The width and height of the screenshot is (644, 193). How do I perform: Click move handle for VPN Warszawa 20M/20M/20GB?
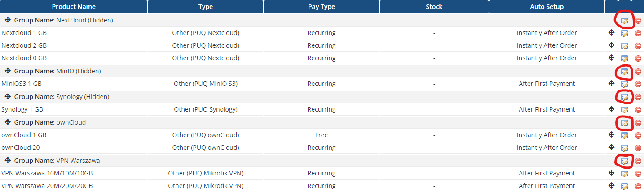point(611,185)
